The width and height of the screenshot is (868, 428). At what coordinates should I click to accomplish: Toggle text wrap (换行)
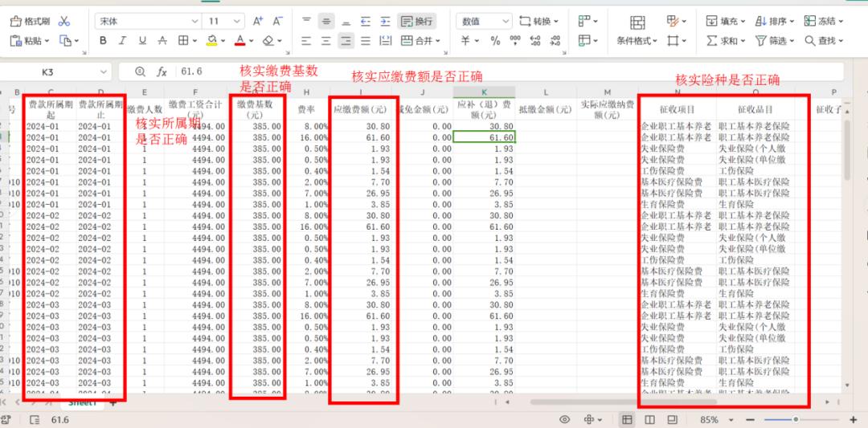(x=416, y=22)
